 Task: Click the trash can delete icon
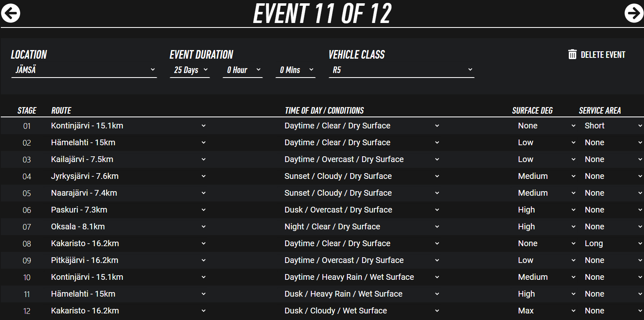coord(572,55)
